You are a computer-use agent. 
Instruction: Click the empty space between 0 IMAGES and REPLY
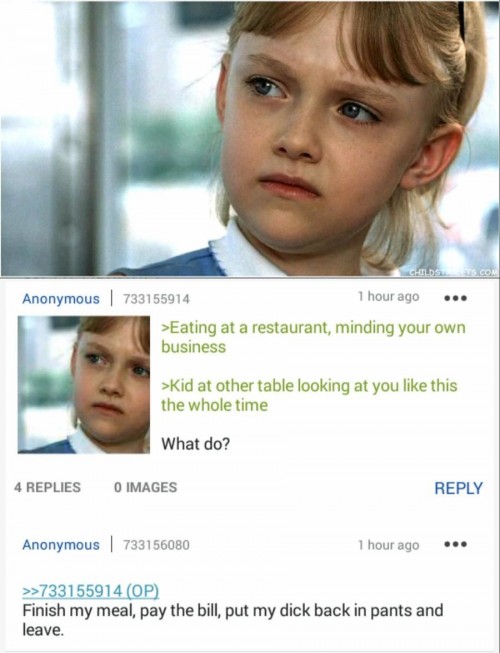point(306,488)
